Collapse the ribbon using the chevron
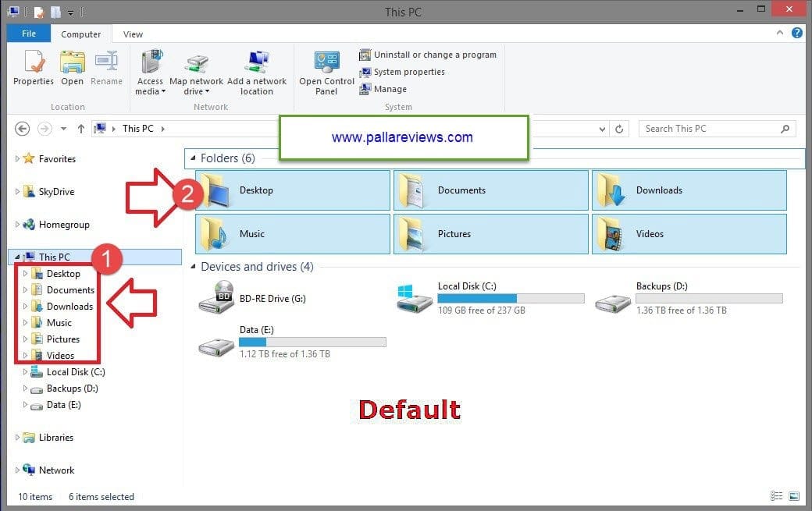 coord(781,34)
